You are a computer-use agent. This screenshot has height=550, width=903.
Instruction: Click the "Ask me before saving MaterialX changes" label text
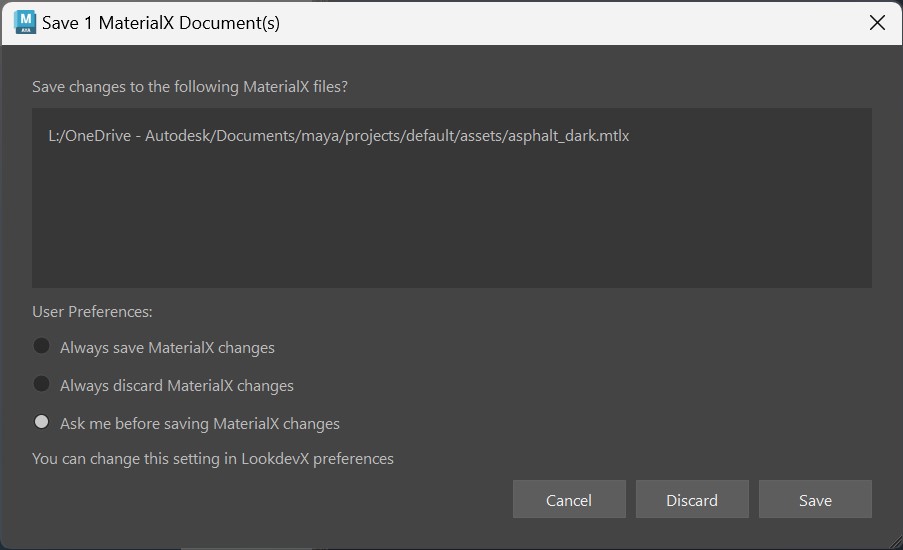(200, 424)
